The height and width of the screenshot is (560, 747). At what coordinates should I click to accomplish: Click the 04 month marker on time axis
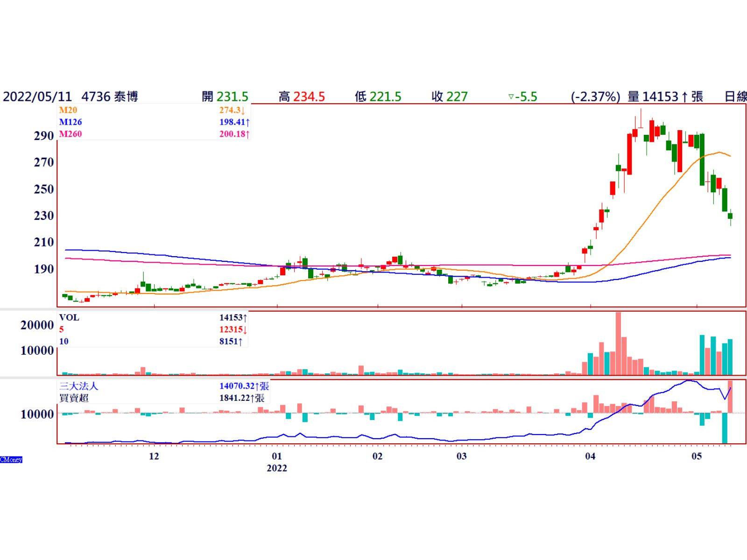pyautogui.click(x=590, y=456)
